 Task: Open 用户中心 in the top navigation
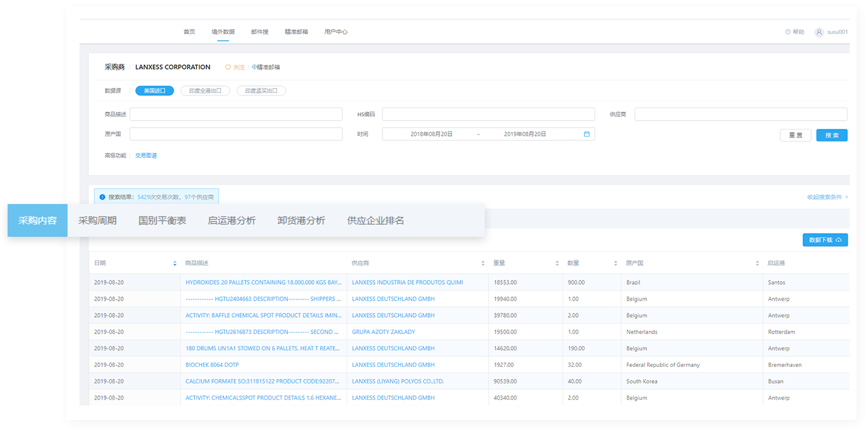pos(336,32)
